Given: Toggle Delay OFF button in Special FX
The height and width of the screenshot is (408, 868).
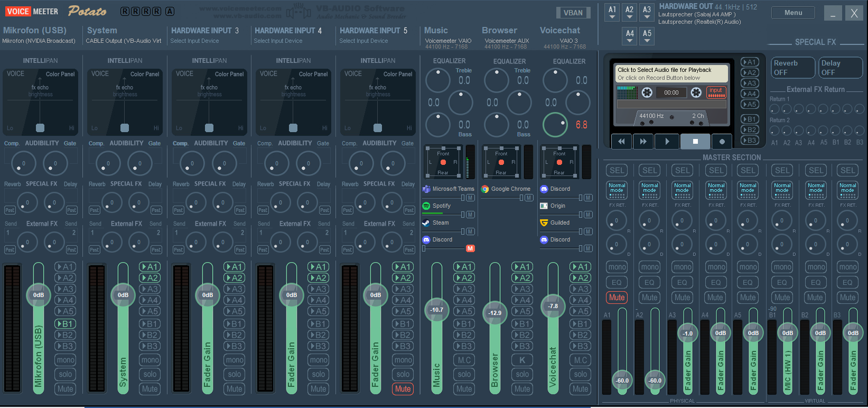Looking at the screenshot, I should (839, 68).
